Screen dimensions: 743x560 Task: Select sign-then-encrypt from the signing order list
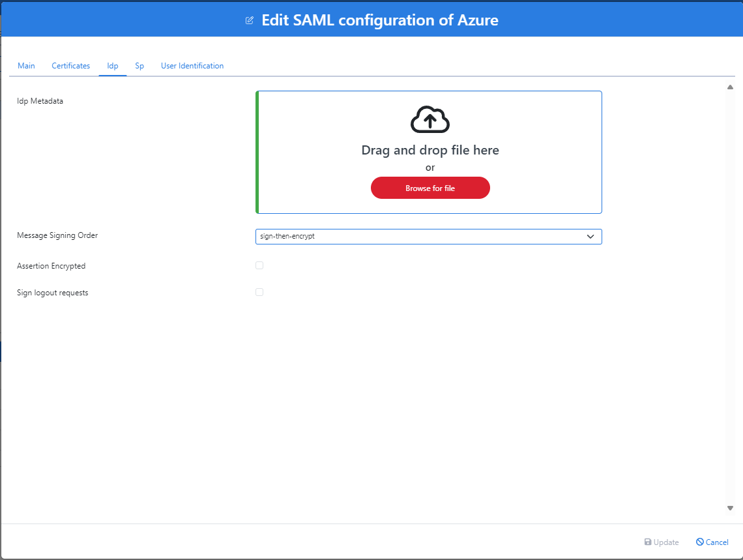point(428,236)
